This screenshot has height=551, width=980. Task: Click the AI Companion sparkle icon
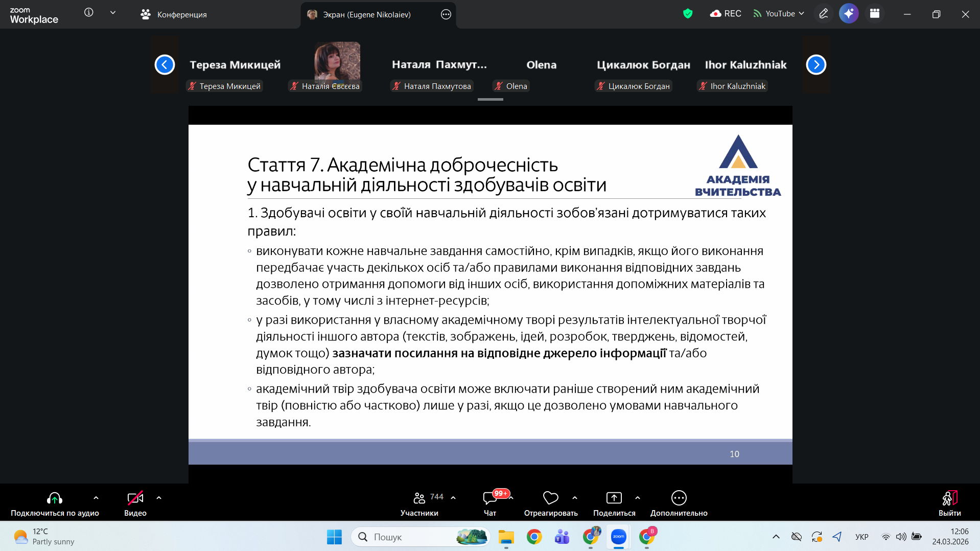[x=849, y=14]
